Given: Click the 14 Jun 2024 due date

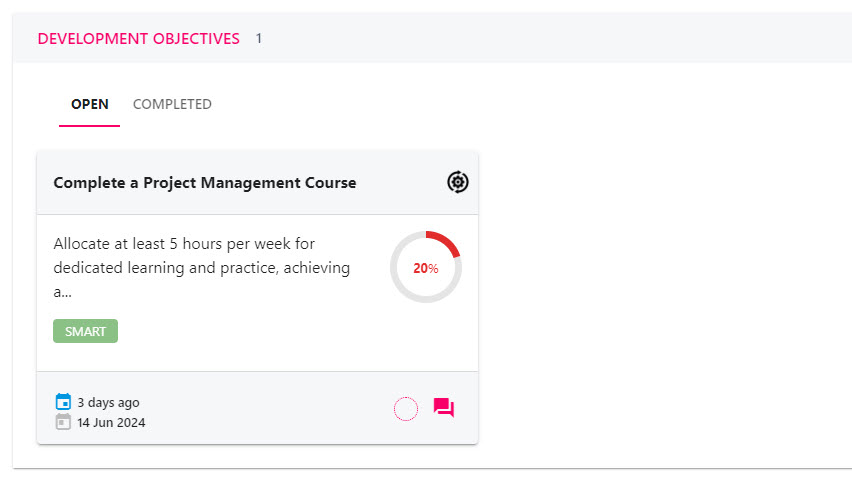Looking at the screenshot, I should [x=111, y=422].
